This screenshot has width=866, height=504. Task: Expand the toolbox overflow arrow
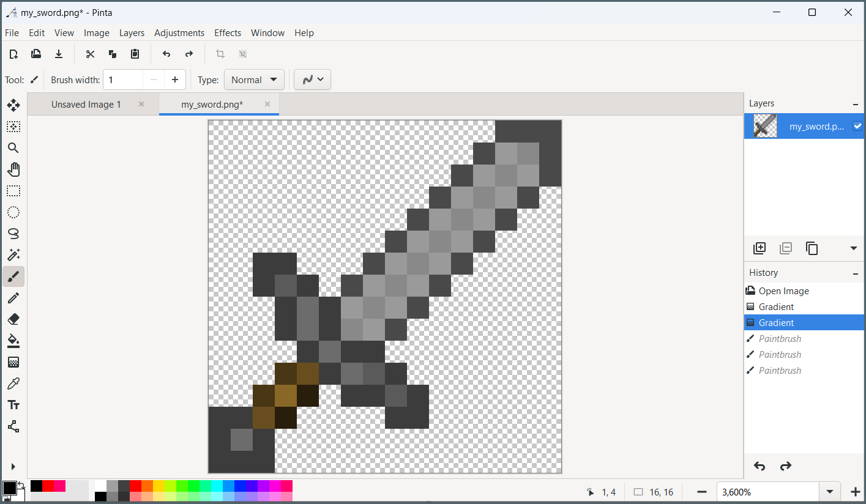point(13,467)
